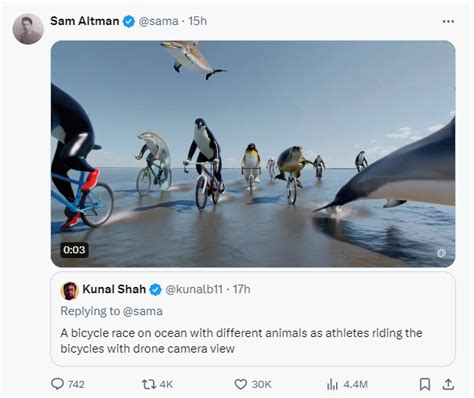Open view analytics bar chart icon

pyautogui.click(x=332, y=384)
